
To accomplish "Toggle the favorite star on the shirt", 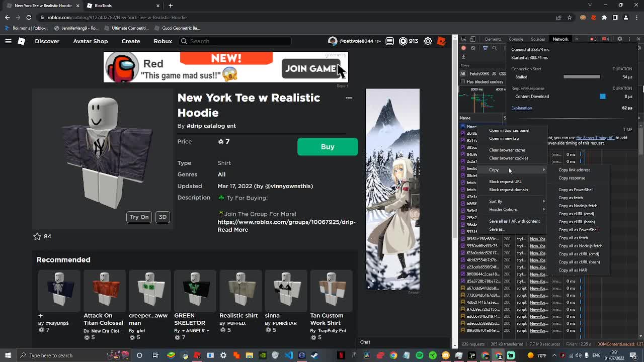I will (37, 236).
